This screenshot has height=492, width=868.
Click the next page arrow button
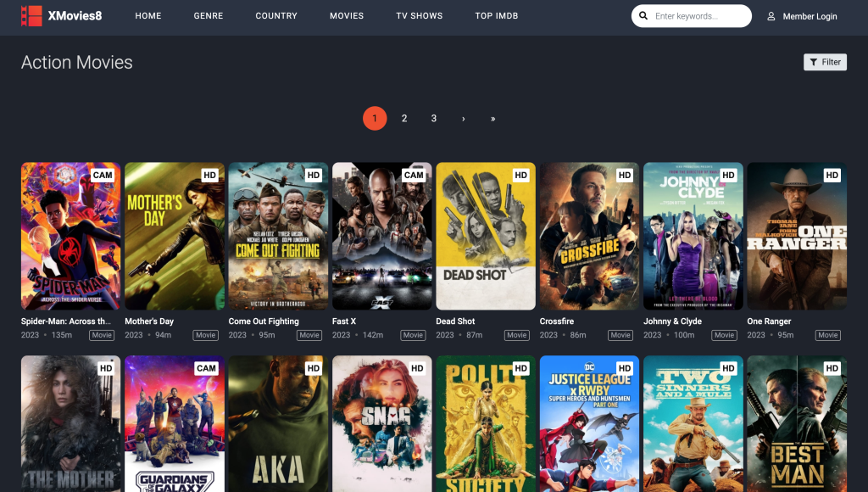coord(463,118)
